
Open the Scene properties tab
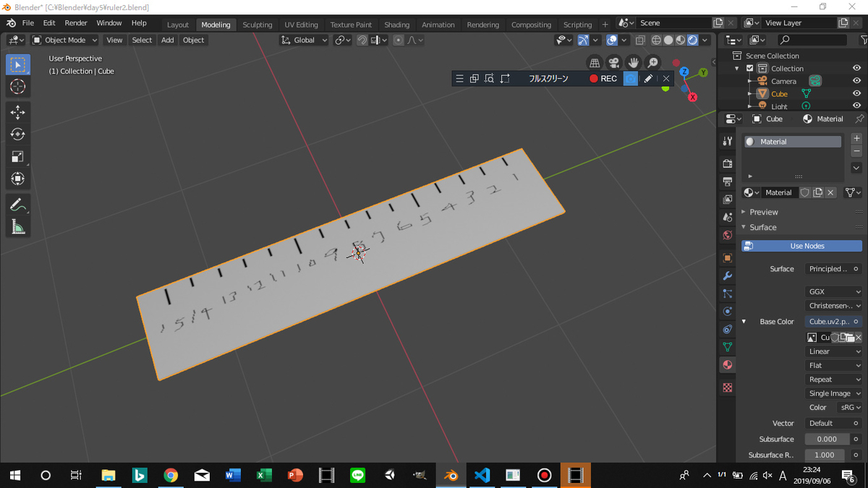[x=728, y=217]
